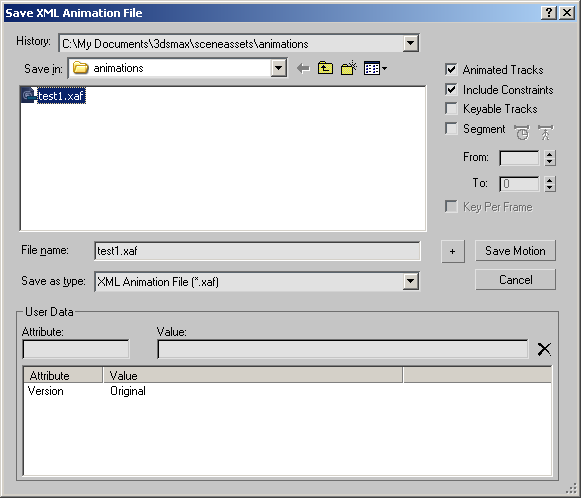This screenshot has height=498, width=581.
Task: Select the Version row in user data
Action: click(287, 391)
